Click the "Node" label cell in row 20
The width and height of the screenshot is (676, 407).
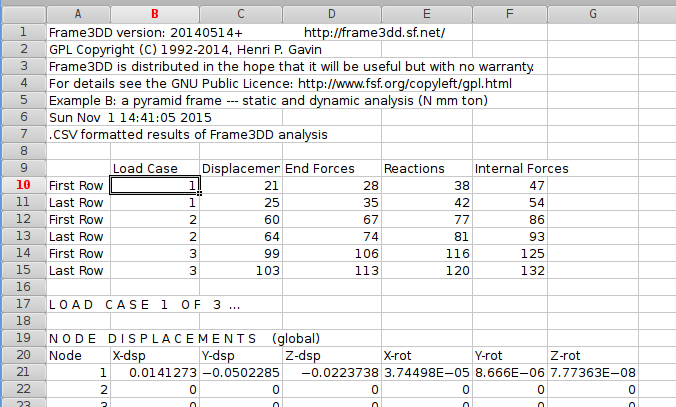pos(78,355)
